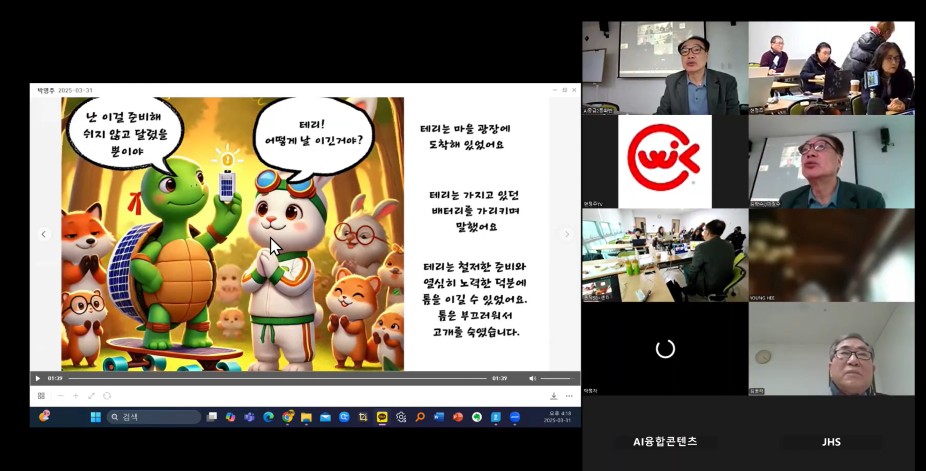Adjust the volume slider in the player
This screenshot has height=471, width=926.
(556, 379)
